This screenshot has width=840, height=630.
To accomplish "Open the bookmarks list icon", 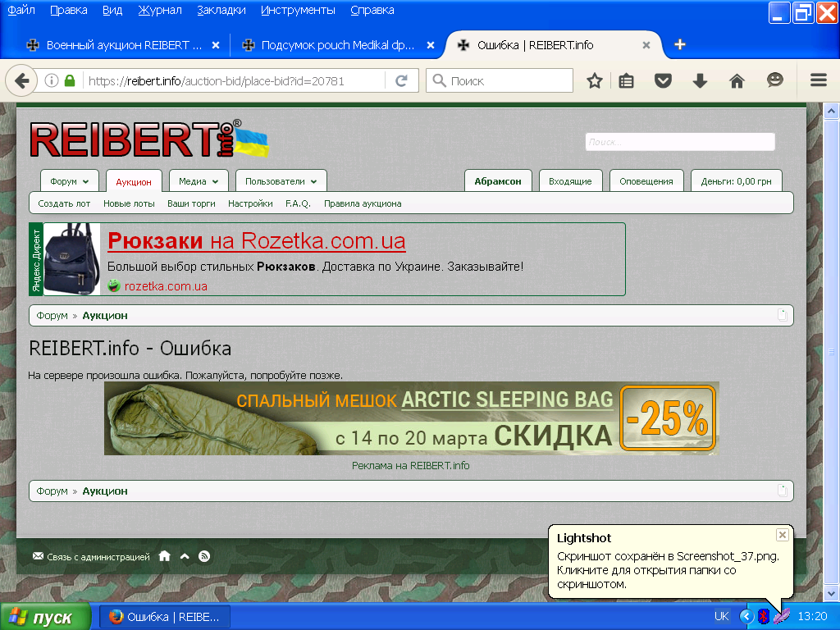I will pyautogui.click(x=626, y=81).
